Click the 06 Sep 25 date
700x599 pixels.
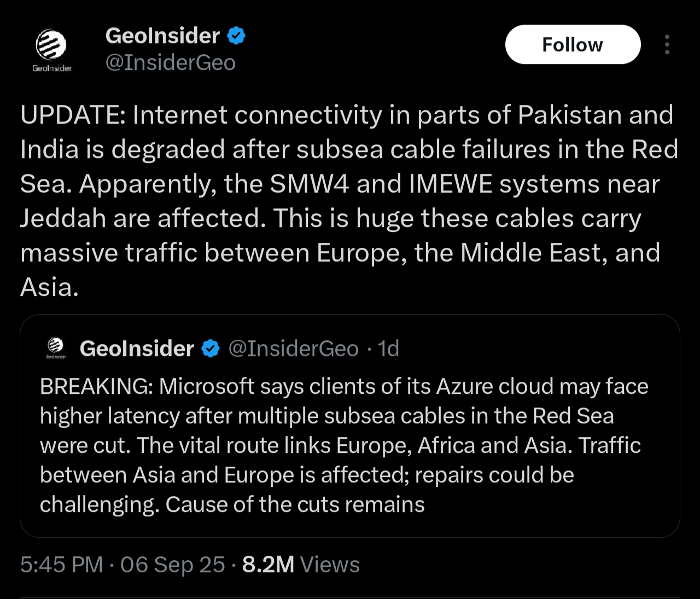[172, 565]
